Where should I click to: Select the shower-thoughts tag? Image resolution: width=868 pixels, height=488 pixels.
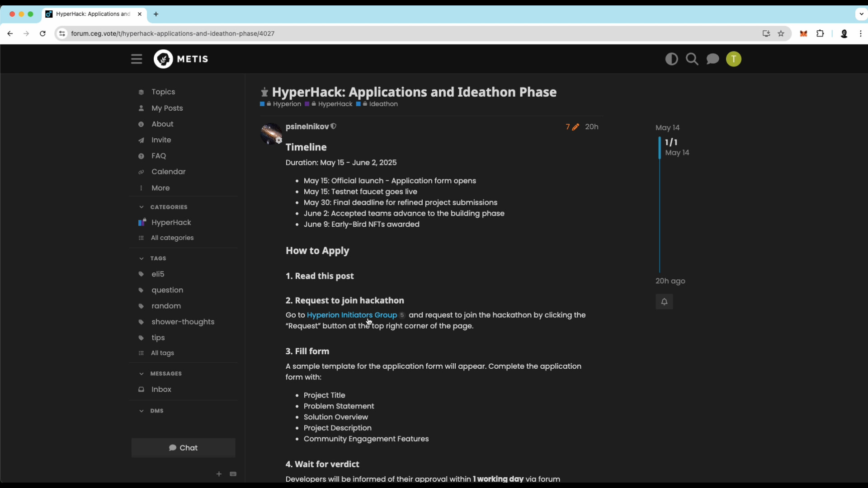click(183, 322)
